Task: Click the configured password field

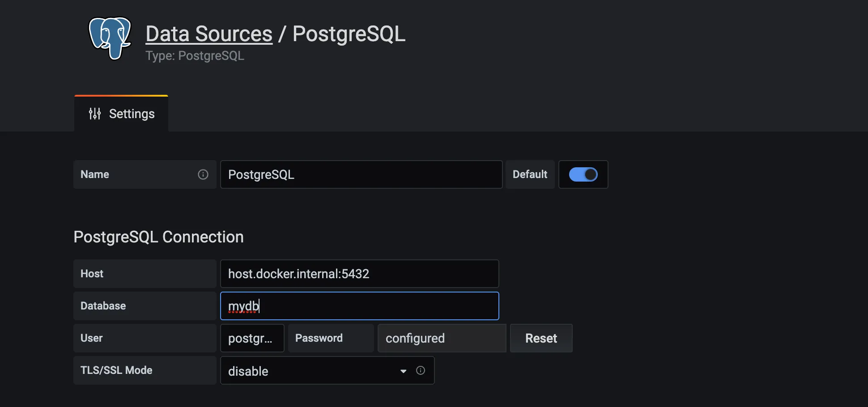Action: 441,338
